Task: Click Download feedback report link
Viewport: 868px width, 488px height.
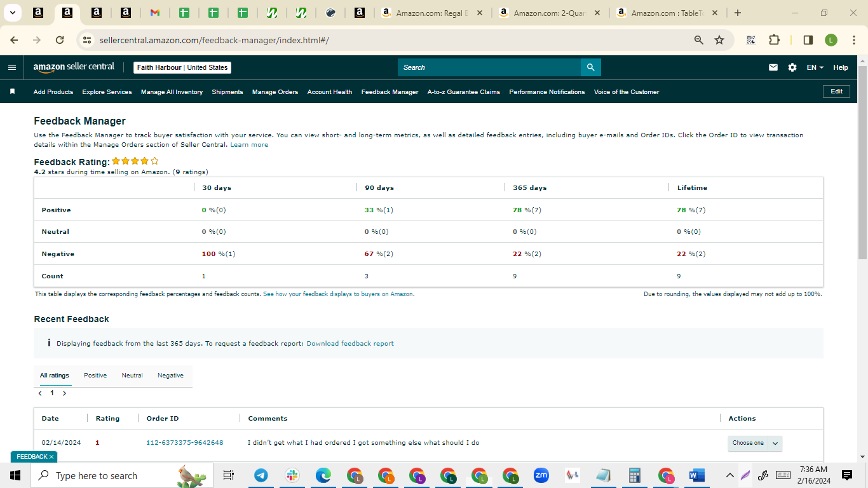Action: tap(350, 344)
